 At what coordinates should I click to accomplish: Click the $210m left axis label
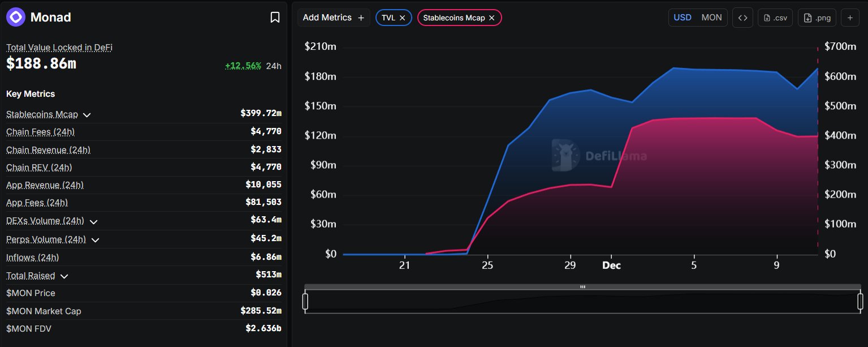[321, 46]
